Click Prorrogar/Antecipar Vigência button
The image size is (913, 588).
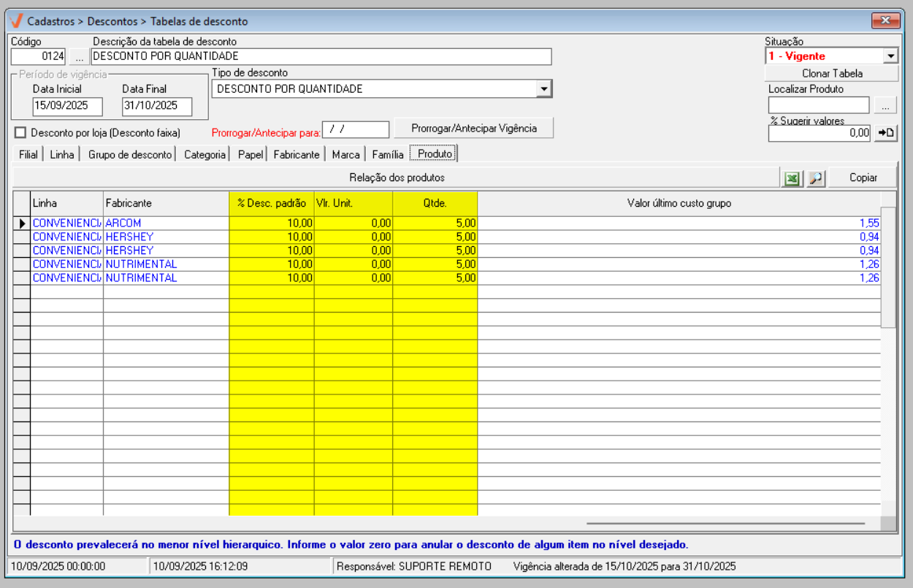[x=474, y=128]
